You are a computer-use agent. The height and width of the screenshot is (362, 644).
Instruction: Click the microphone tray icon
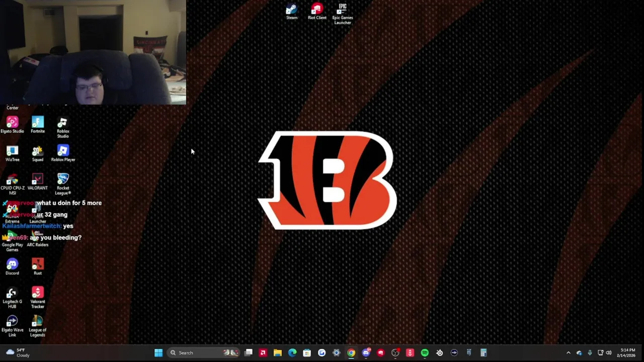pos(590,352)
